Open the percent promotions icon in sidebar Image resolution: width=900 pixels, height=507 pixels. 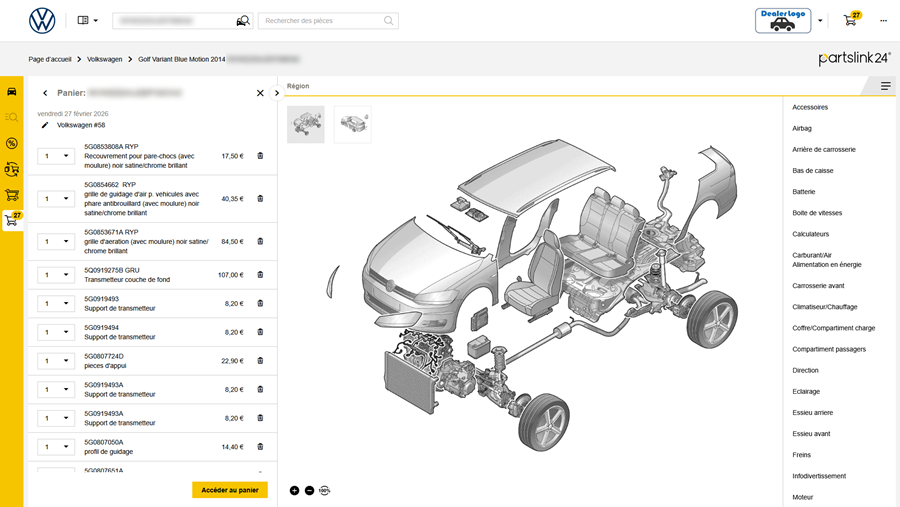(11, 143)
